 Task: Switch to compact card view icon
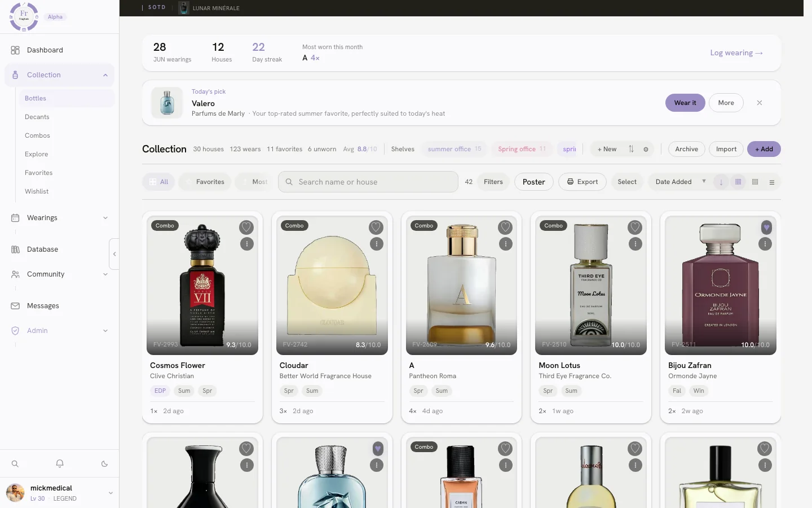[x=755, y=182]
